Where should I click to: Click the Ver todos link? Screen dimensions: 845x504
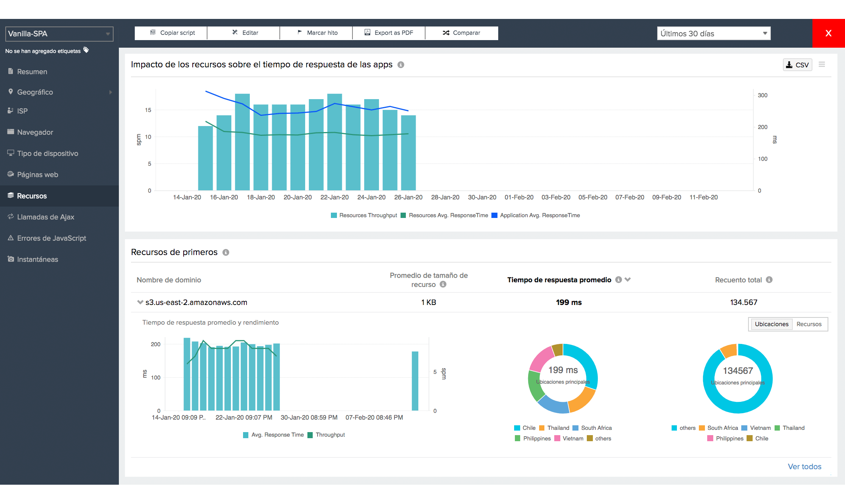click(x=804, y=467)
